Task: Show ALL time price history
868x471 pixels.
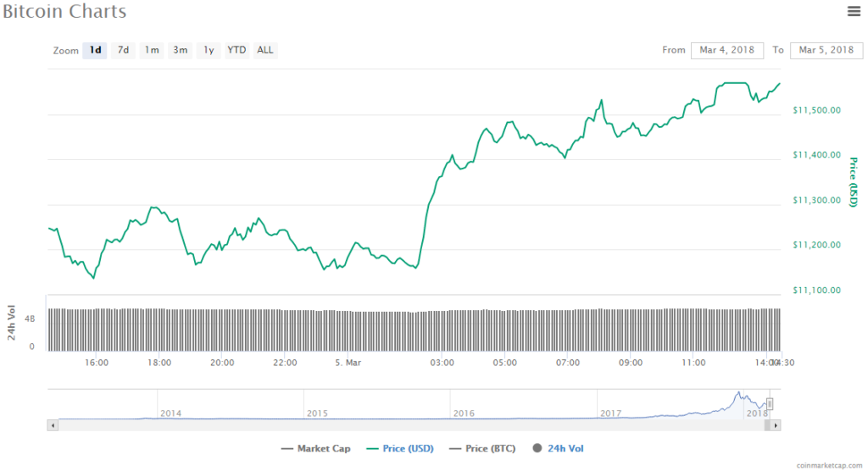Action: (x=265, y=50)
